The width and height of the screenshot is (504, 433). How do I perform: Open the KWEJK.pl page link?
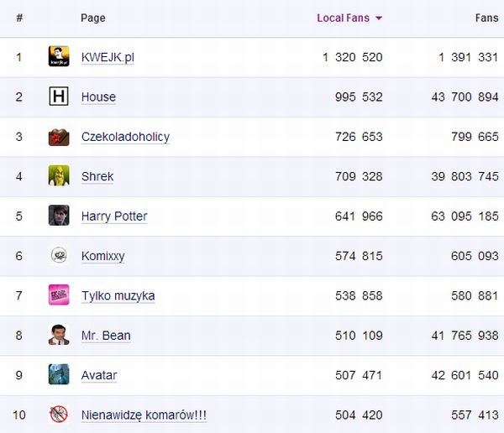point(108,57)
